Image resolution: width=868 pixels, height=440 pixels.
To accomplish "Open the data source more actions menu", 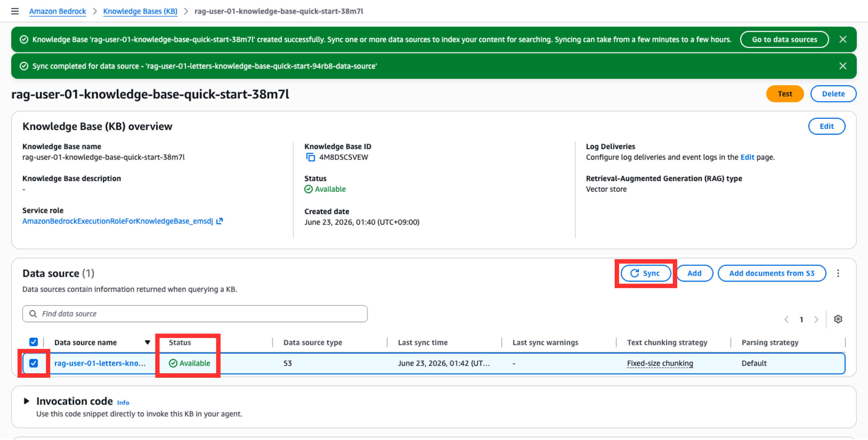I will click(x=838, y=273).
